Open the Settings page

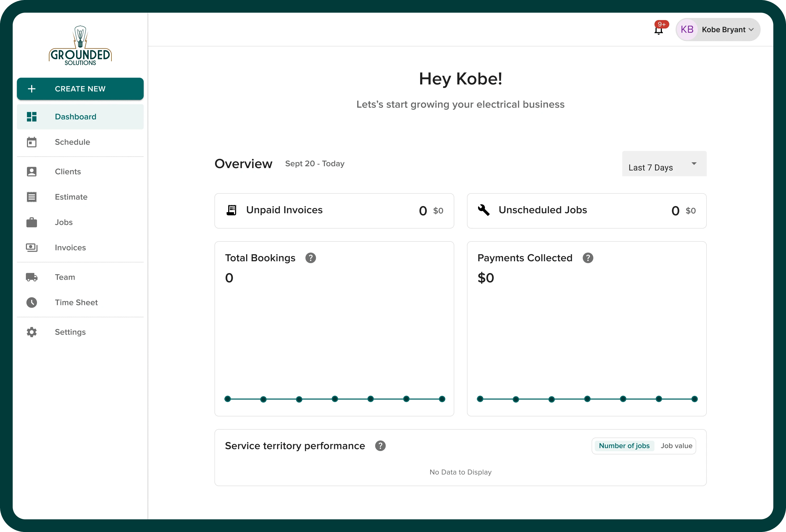(80, 332)
